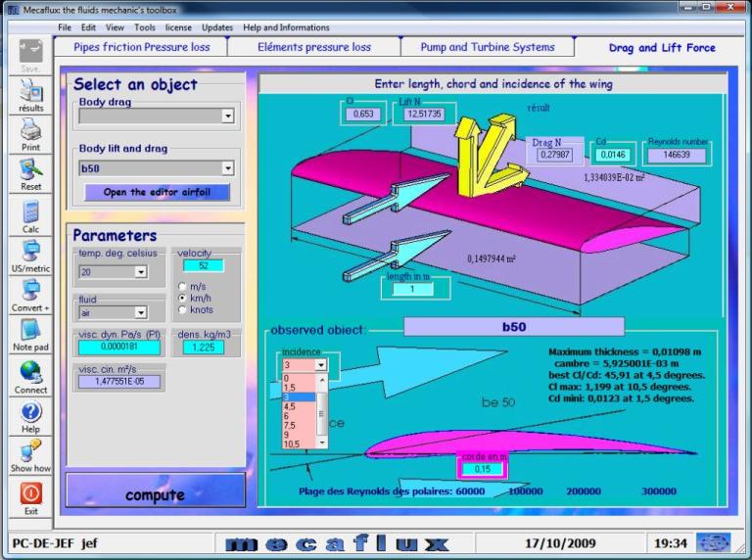
Task: Select m/s velocity unit
Action: (x=182, y=286)
